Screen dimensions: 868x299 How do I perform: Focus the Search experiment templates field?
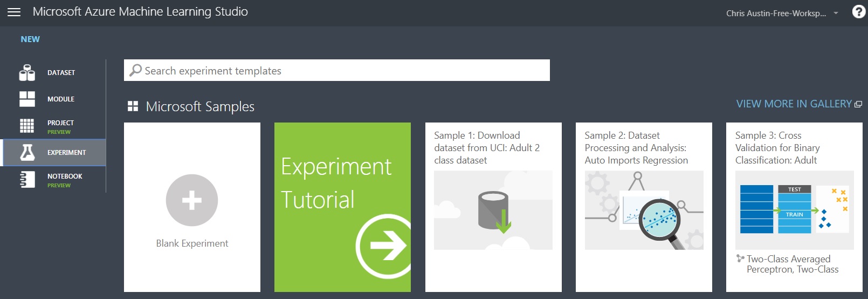[337, 70]
